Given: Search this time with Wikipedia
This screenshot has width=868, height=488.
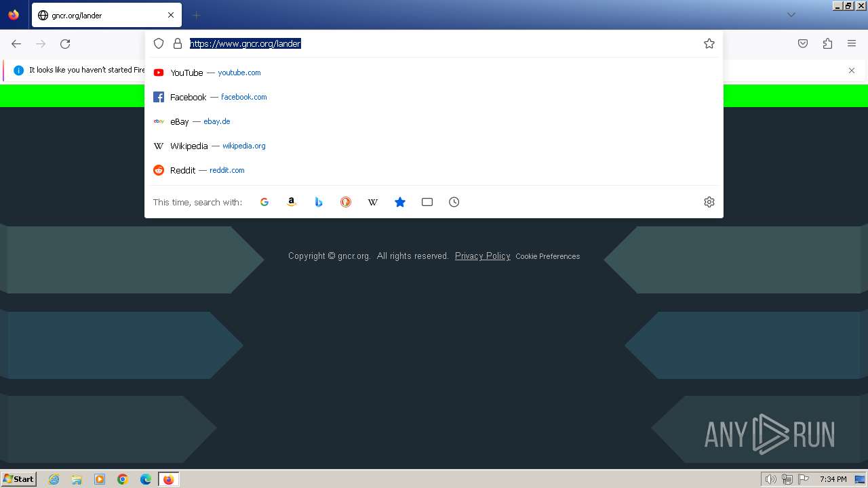Looking at the screenshot, I should pyautogui.click(x=373, y=202).
